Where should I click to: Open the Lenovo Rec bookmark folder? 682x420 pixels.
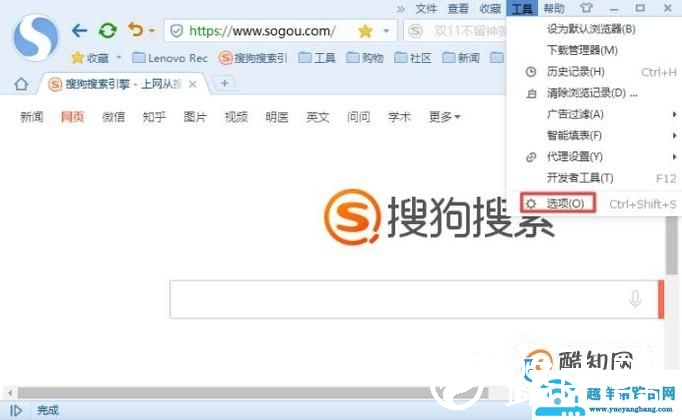pos(170,58)
